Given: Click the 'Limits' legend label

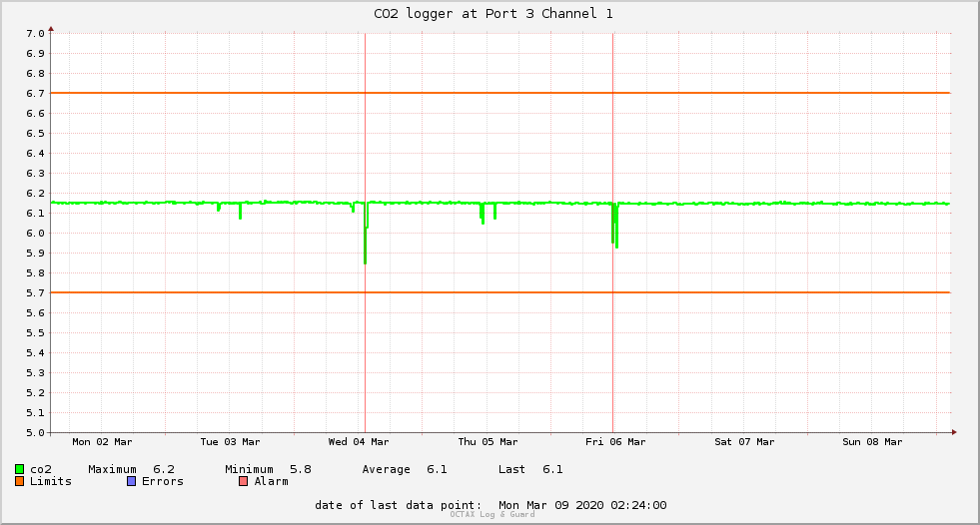Looking at the screenshot, I should coord(51,481).
